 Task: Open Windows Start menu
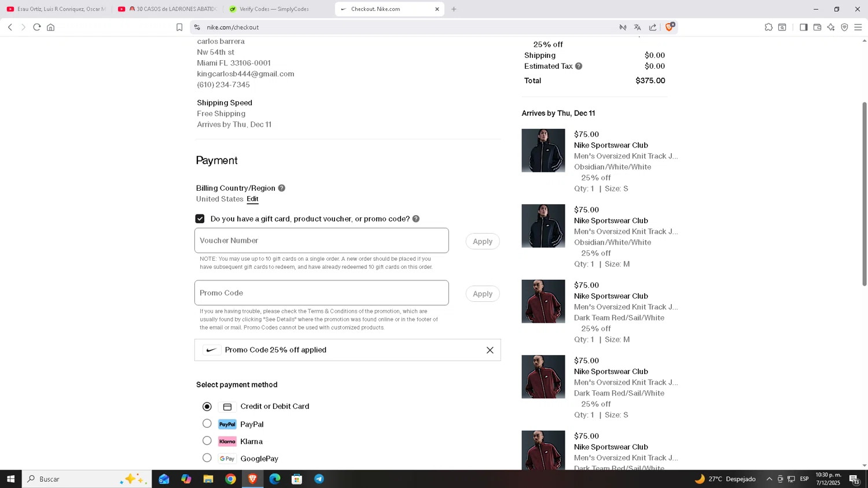(10, 479)
